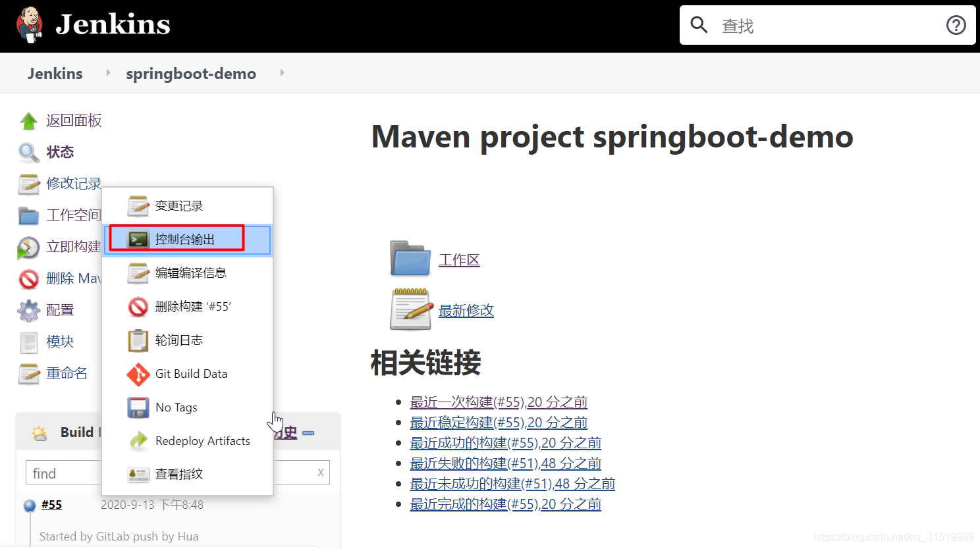This screenshot has width=980, height=549.
Task: Open springboot-demo breadcrumb link
Action: point(191,74)
